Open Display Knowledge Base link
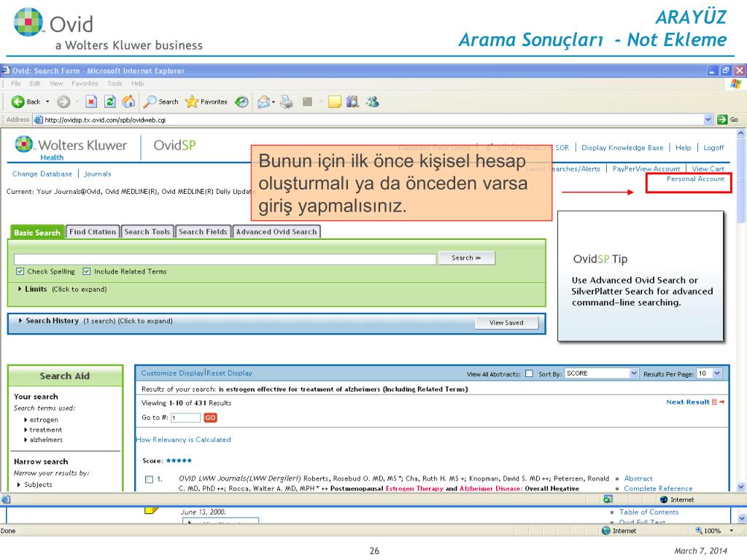The image size is (747, 560). pos(622,147)
